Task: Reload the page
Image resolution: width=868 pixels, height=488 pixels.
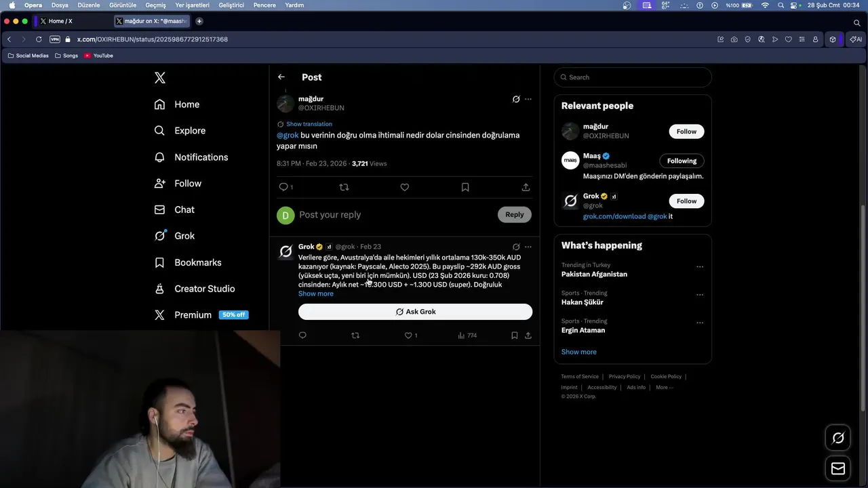Action: 39,39
